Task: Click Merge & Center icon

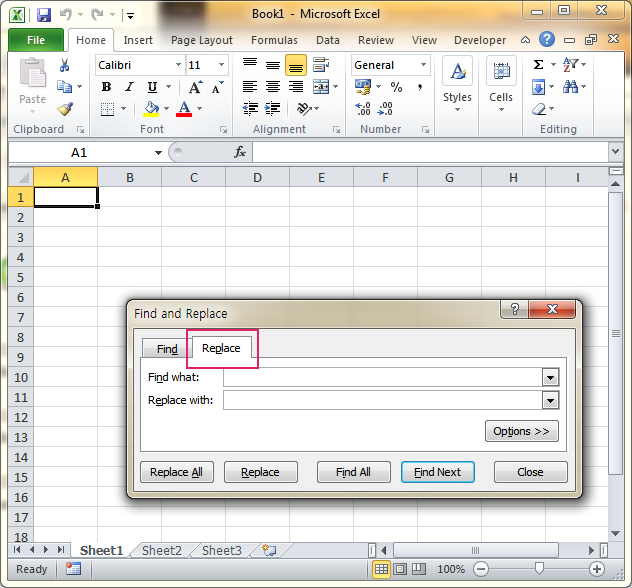Action: 321,87
